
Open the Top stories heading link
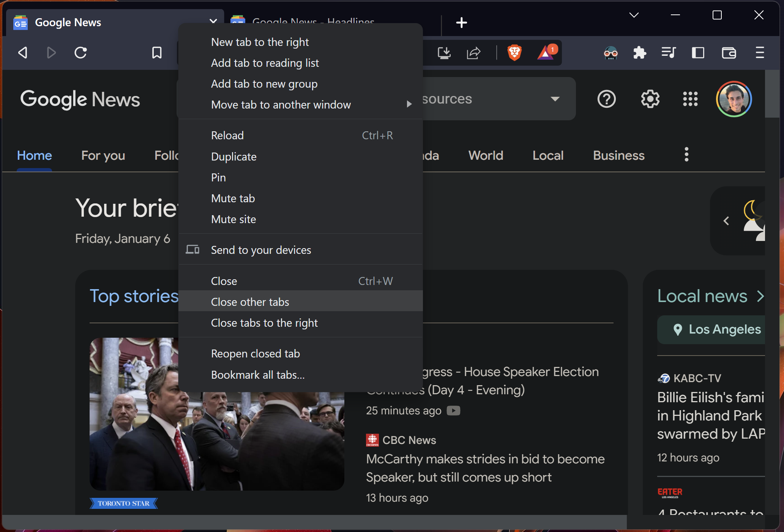point(134,296)
